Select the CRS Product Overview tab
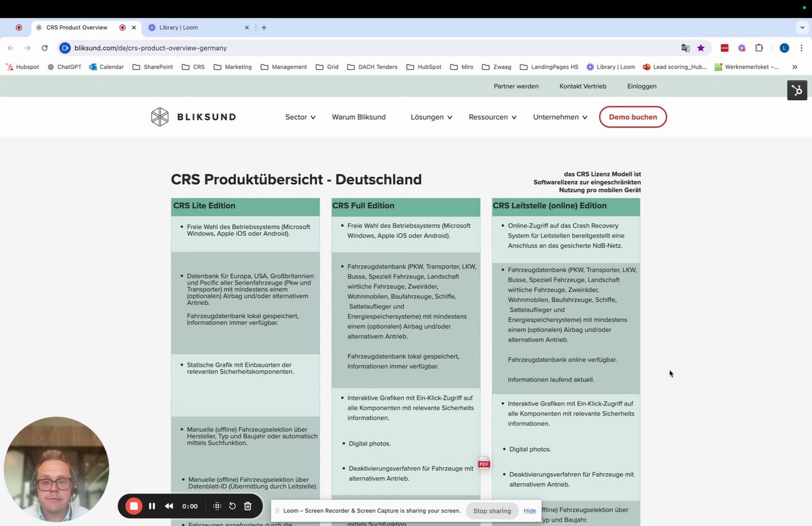This screenshot has height=526, width=812. pos(86,27)
